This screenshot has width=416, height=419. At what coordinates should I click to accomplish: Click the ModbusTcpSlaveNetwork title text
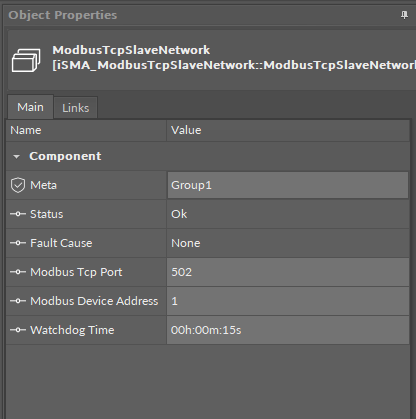(x=131, y=50)
